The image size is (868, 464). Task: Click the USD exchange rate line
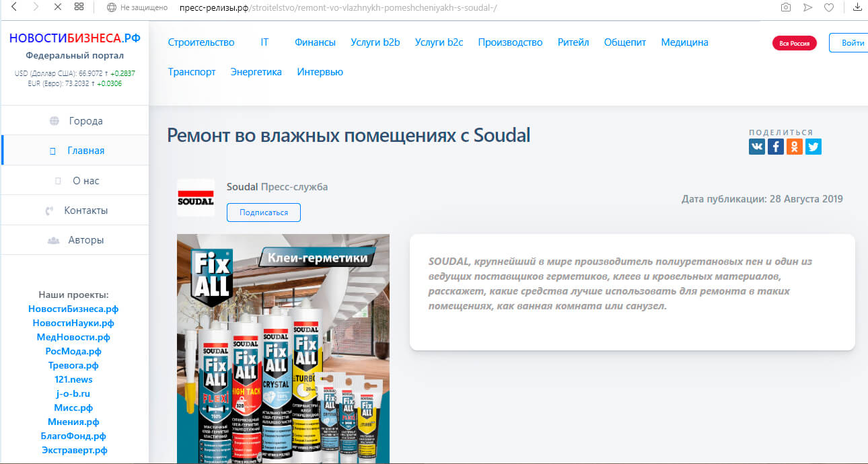[75, 73]
